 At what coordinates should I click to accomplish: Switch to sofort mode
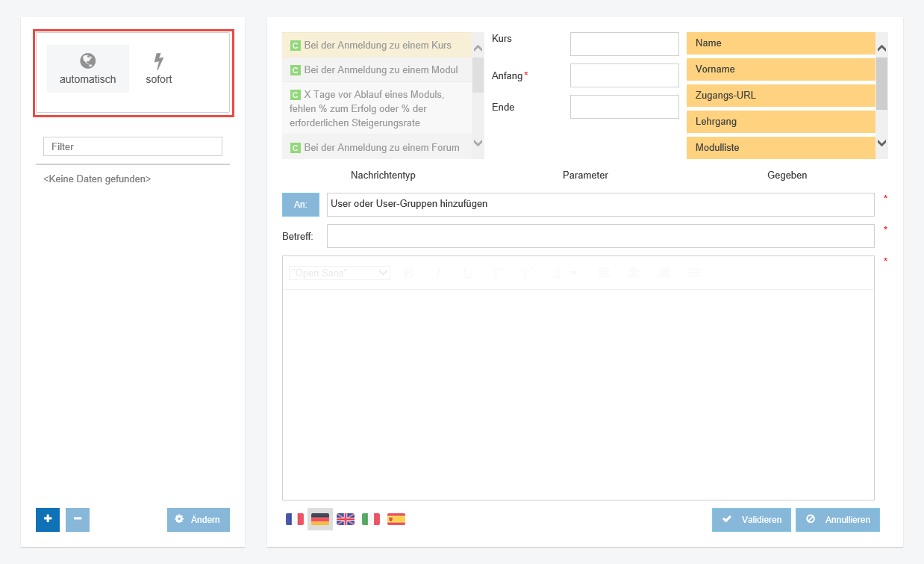(x=159, y=69)
